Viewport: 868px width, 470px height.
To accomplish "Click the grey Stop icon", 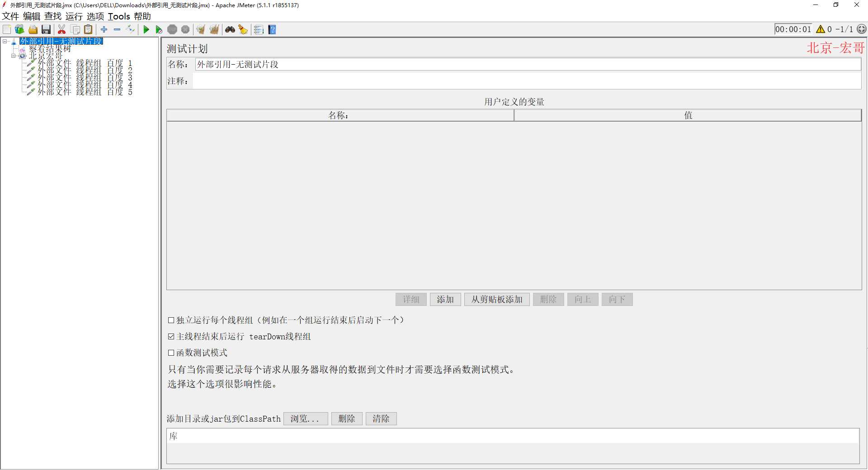I will 172,29.
